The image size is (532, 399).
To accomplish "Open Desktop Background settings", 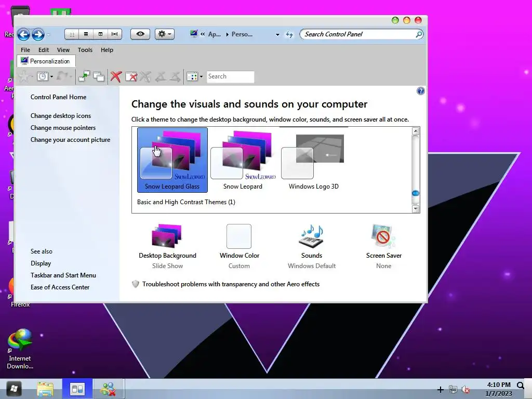I will coord(168,246).
